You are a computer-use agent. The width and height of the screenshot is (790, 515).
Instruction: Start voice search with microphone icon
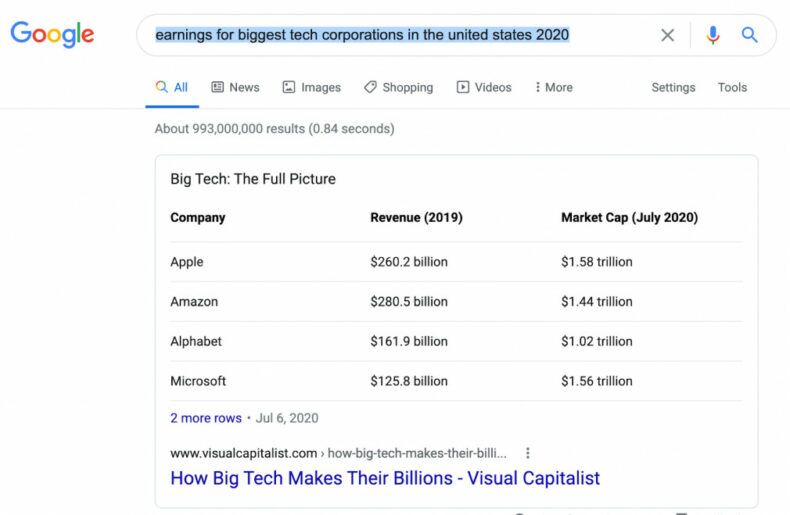(x=713, y=35)
